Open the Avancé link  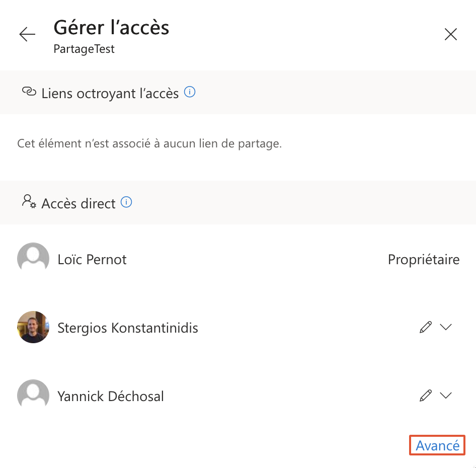coord(437,445)
